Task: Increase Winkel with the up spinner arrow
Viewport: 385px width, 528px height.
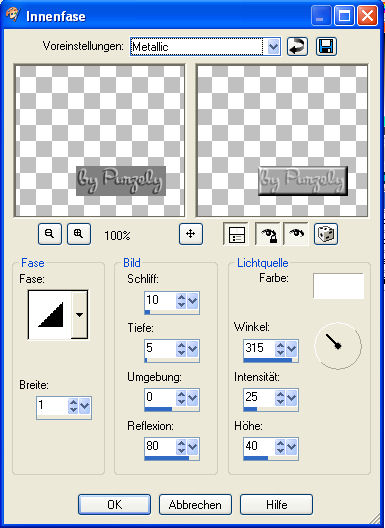Action: (x=280, y=345)
